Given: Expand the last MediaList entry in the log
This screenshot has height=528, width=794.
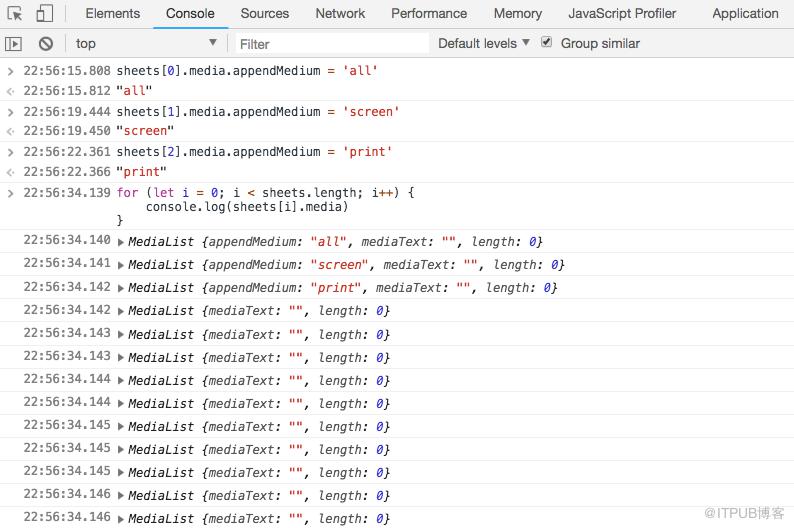Looking at the screenshot, I should 121,519.
